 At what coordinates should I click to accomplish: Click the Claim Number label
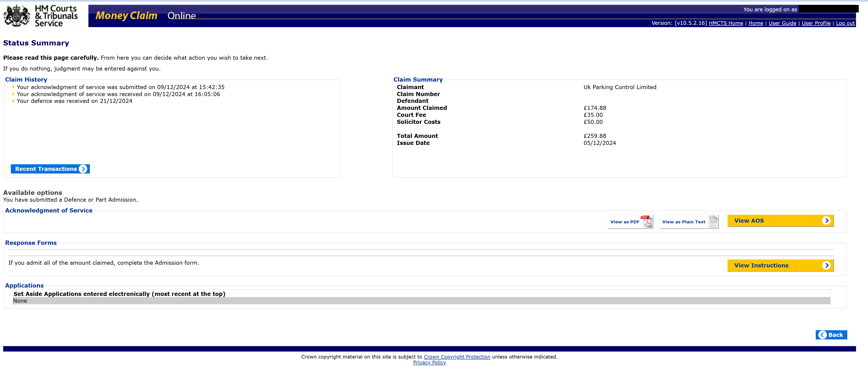click(418, 94)
